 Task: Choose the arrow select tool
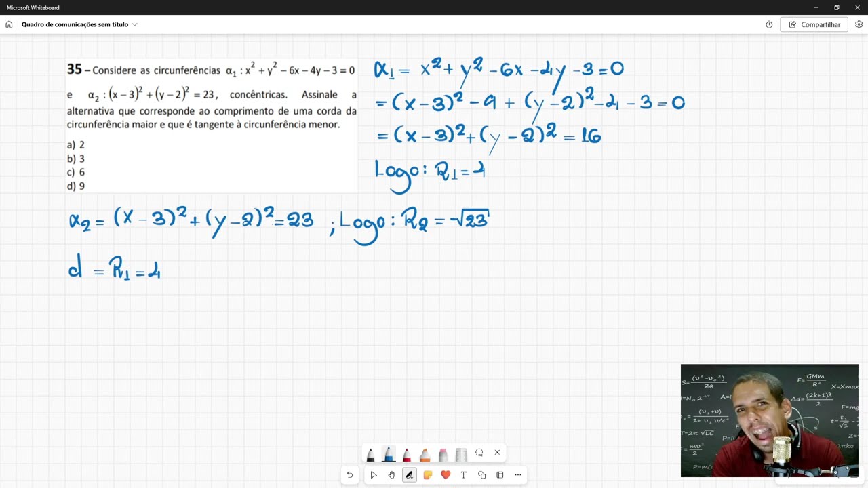point(374,475)
